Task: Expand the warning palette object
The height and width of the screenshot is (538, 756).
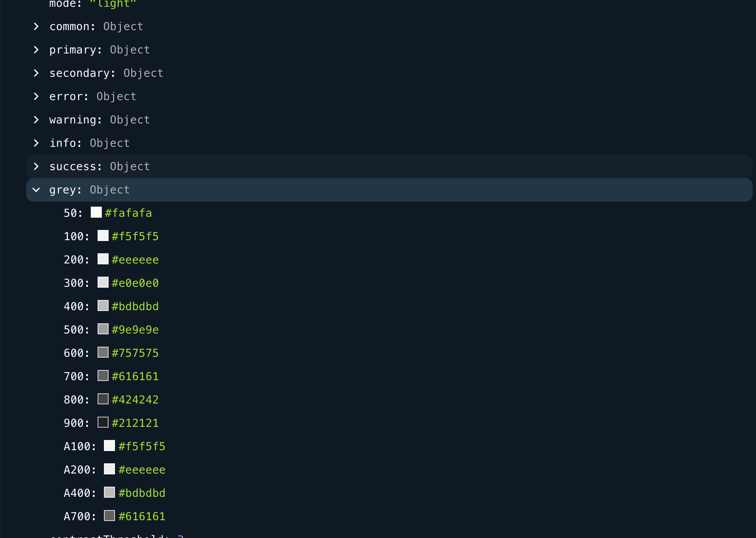Action: (36, 120)
